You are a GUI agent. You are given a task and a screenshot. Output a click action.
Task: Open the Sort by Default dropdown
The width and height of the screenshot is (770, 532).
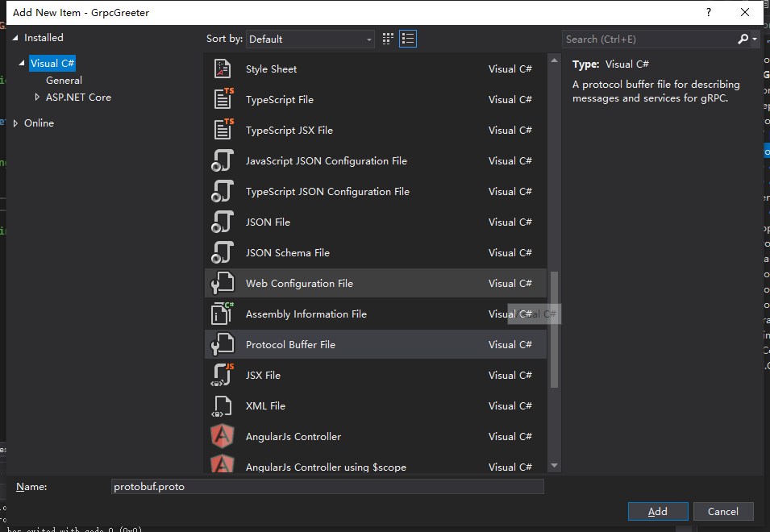(311, 39)
